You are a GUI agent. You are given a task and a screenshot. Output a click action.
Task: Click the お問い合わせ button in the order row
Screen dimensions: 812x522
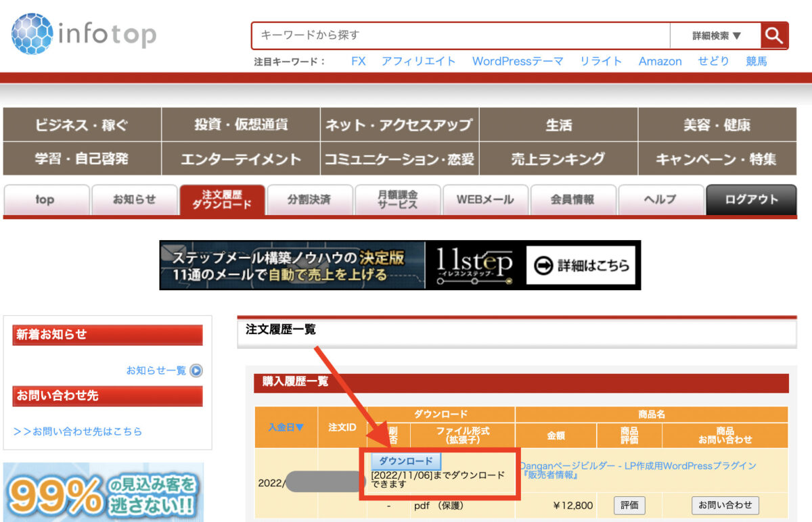725,505
